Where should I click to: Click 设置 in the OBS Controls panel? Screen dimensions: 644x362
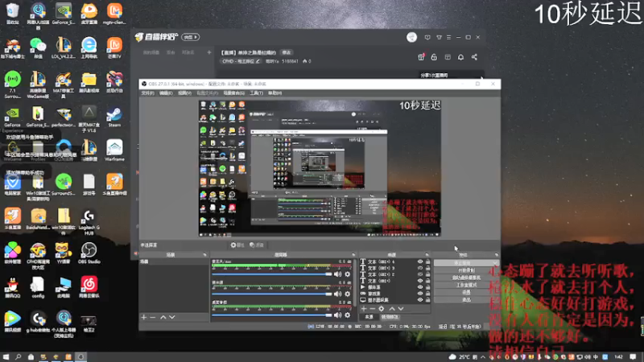point(466,293)
